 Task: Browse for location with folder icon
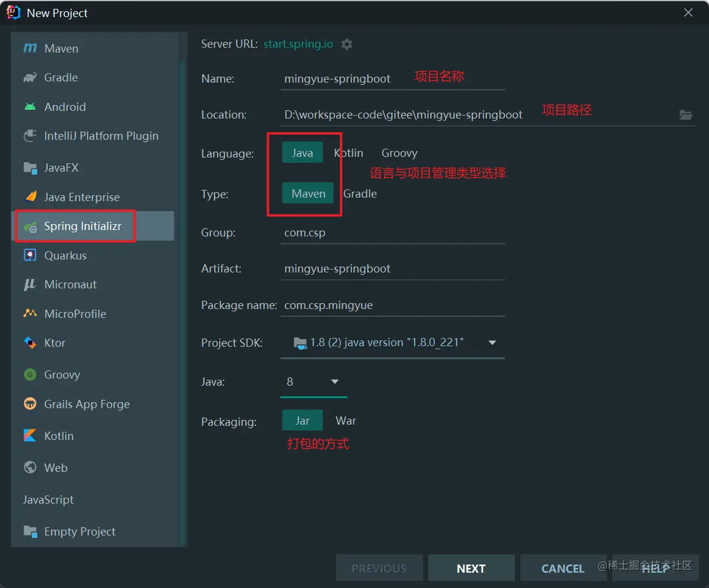686,115
